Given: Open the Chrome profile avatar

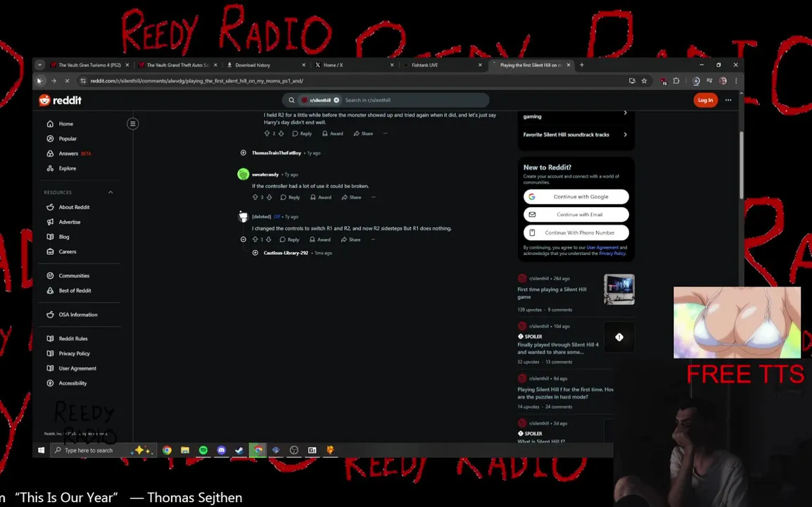Looking at the screenshot, I should [x=723, y=81].
